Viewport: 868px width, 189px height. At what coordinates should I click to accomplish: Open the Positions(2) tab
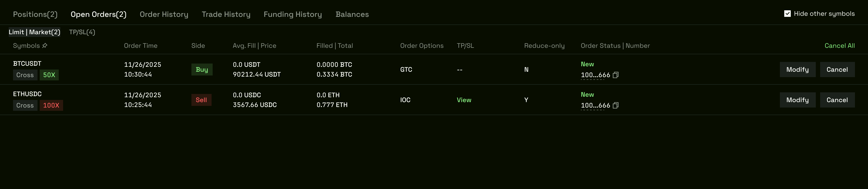[35, 14]
